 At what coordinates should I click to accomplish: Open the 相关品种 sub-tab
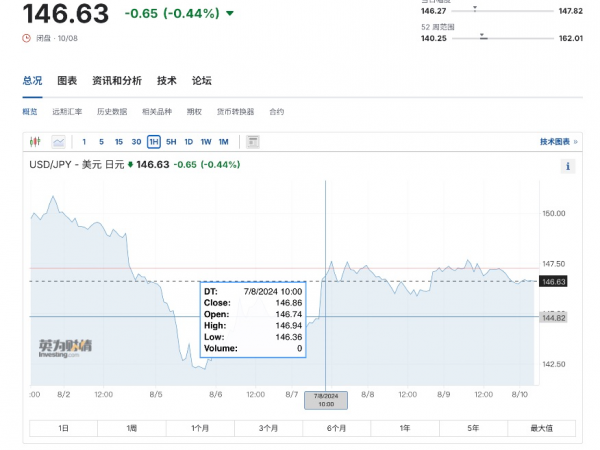[157, 112]
